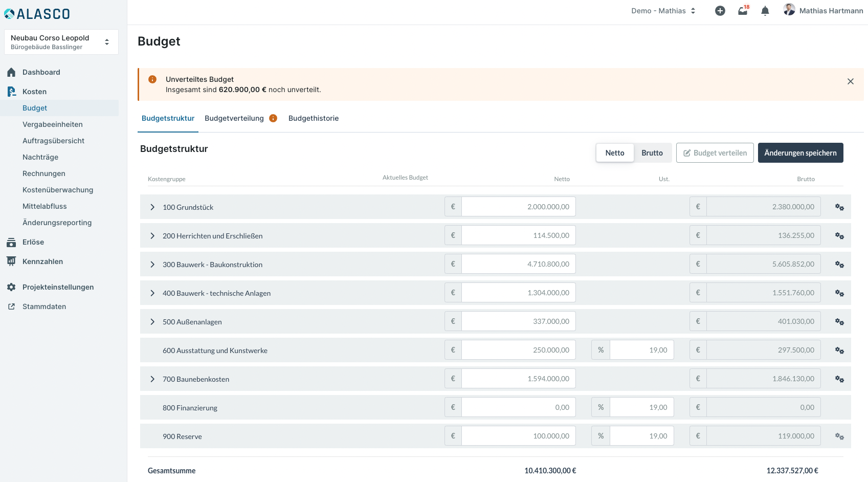Image resolution: width=868 pixels, height=482 pixels.
Task: Dismiss the Unverteiltes Budget alert
Action: coord(850,81)
